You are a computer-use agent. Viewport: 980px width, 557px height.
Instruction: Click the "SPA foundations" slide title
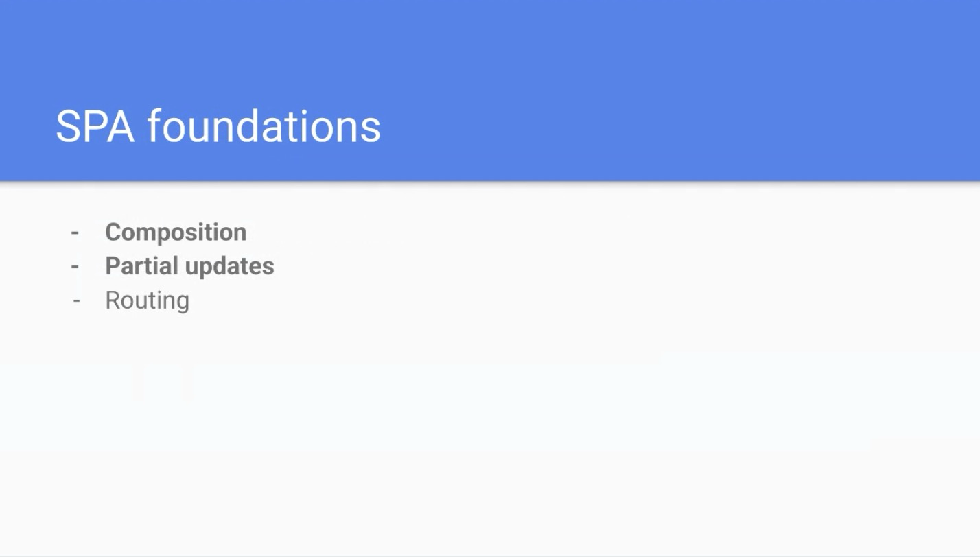[218, 126]
